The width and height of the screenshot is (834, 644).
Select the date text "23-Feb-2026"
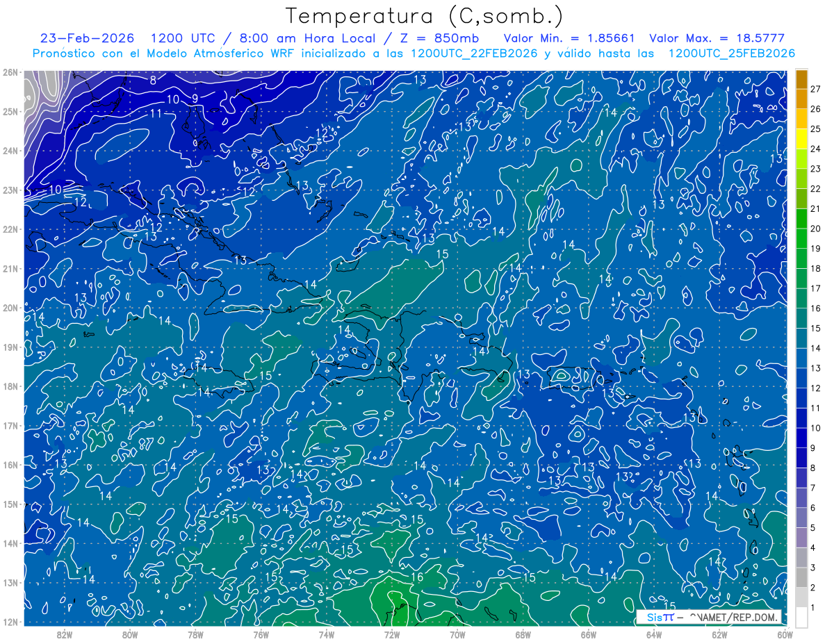88,38
